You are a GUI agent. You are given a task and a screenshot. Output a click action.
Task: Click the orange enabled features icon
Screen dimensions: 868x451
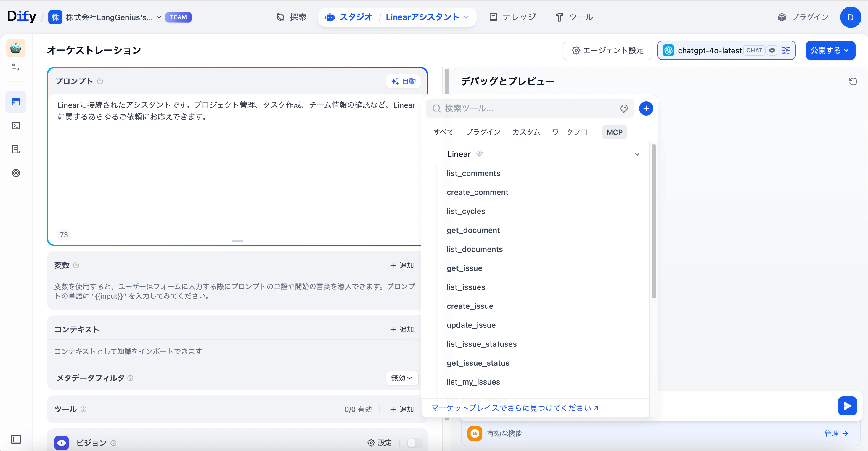(475, 433)
